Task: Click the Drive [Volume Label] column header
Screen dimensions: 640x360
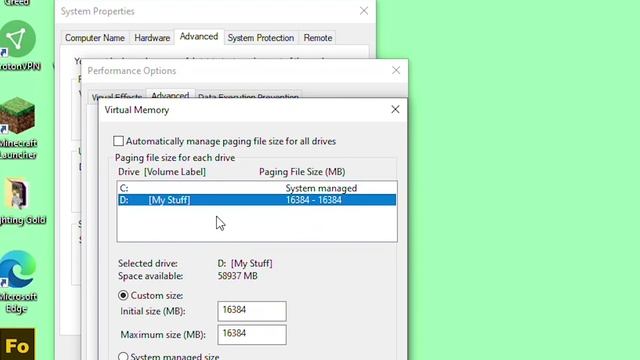Action: click(162, 172)
